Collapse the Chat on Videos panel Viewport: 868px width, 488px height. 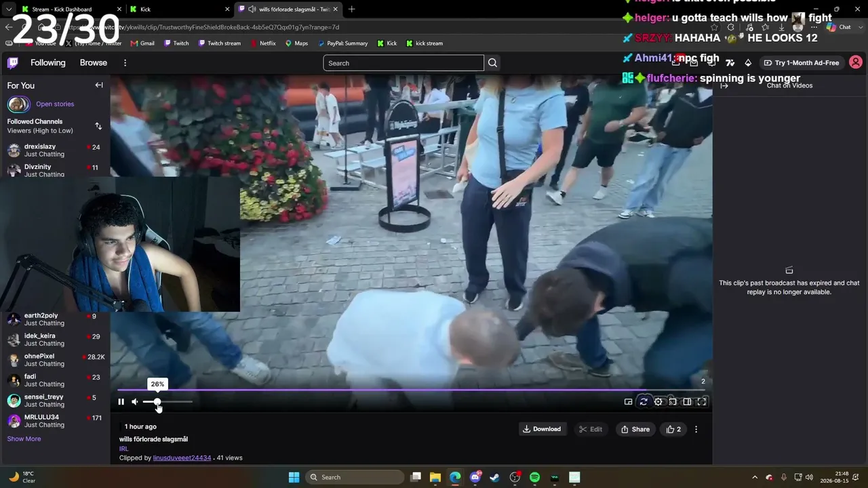(724, 85)
